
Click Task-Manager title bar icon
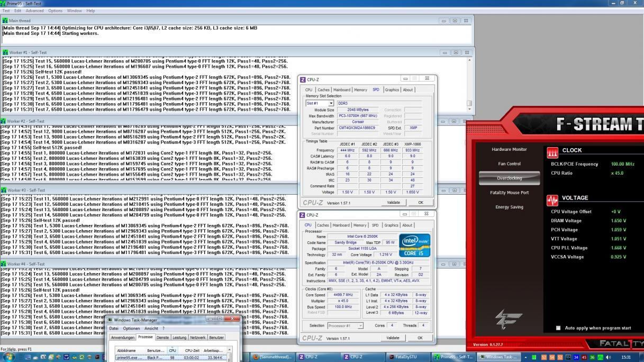pos(110,320)
